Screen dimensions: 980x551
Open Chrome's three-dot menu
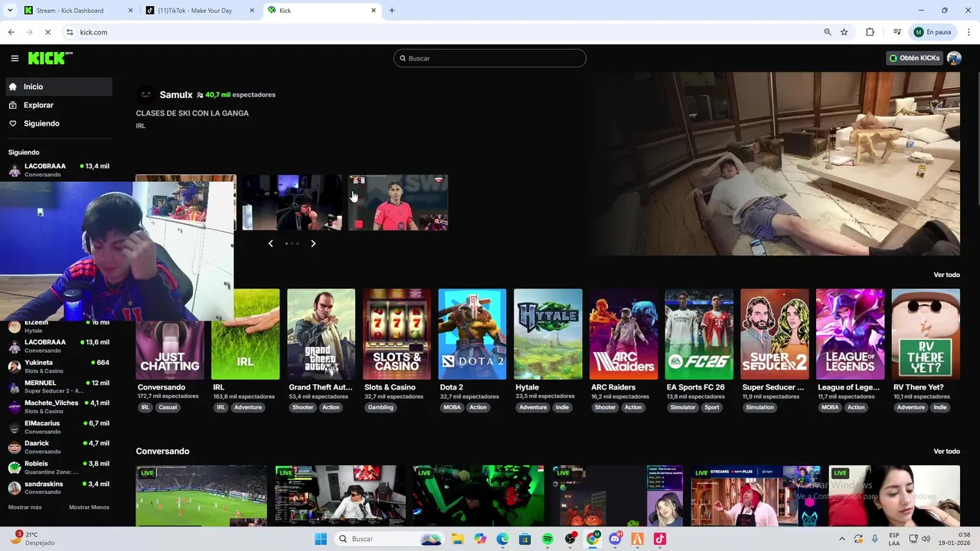coord(969,32)
